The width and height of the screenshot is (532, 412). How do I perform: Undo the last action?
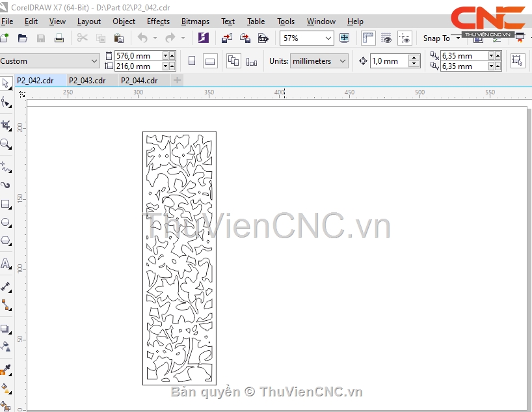point(142,38)
